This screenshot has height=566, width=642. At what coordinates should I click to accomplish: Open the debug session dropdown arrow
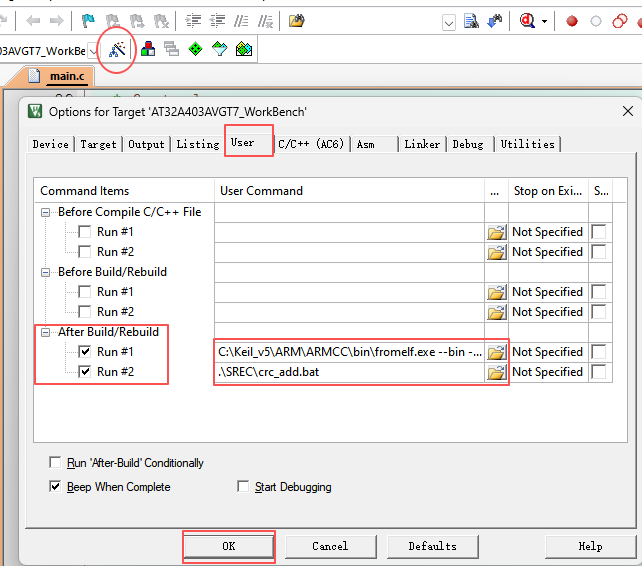click(x=545, y=21)
